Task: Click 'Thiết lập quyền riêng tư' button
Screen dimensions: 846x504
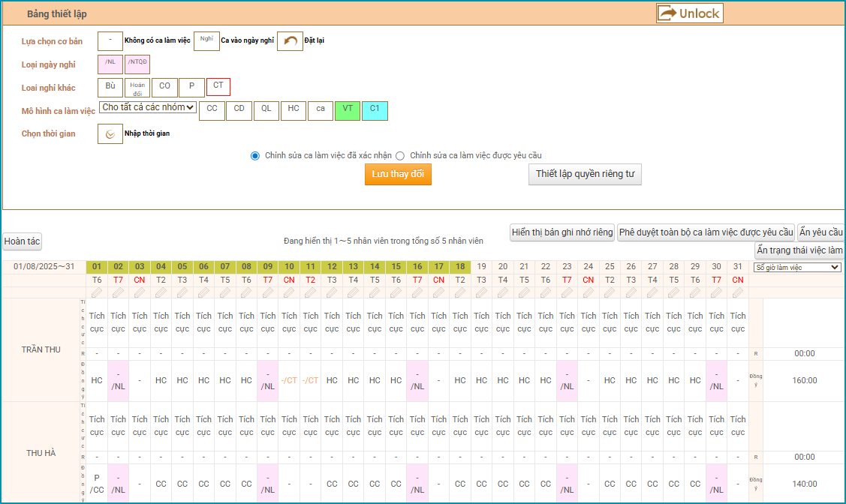Action: 585,174
